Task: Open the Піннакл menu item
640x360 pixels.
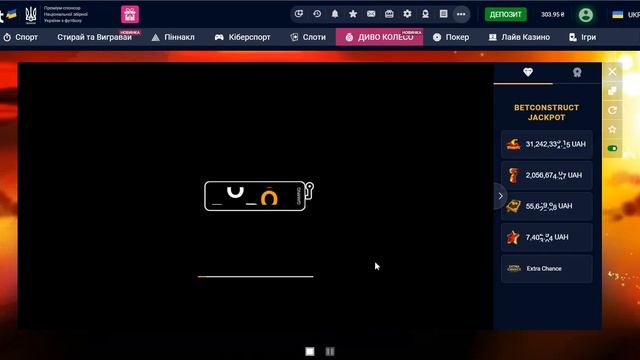Action: [173, 37]
